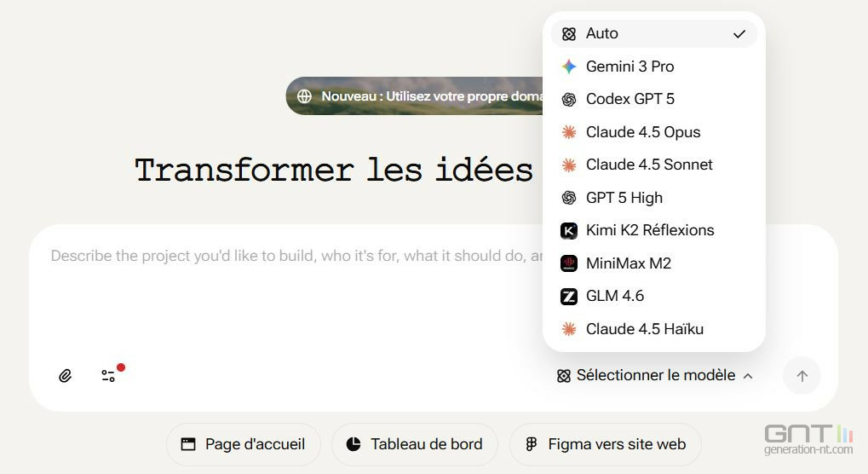The image size is (868, 474).
Task: Click the globe icon in the banner
Action: [x=304, y=96]
